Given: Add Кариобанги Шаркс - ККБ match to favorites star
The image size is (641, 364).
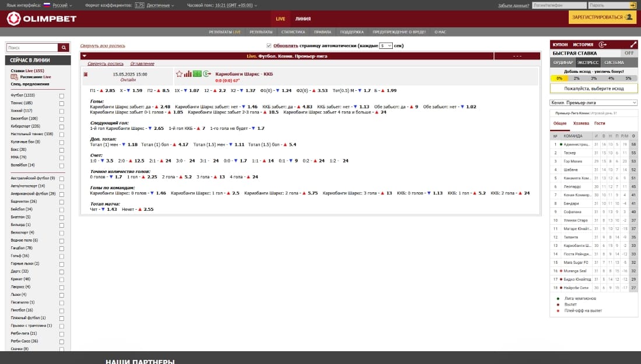Looking at the screenshot, I should pyautogui.click(x=179, y=74).
